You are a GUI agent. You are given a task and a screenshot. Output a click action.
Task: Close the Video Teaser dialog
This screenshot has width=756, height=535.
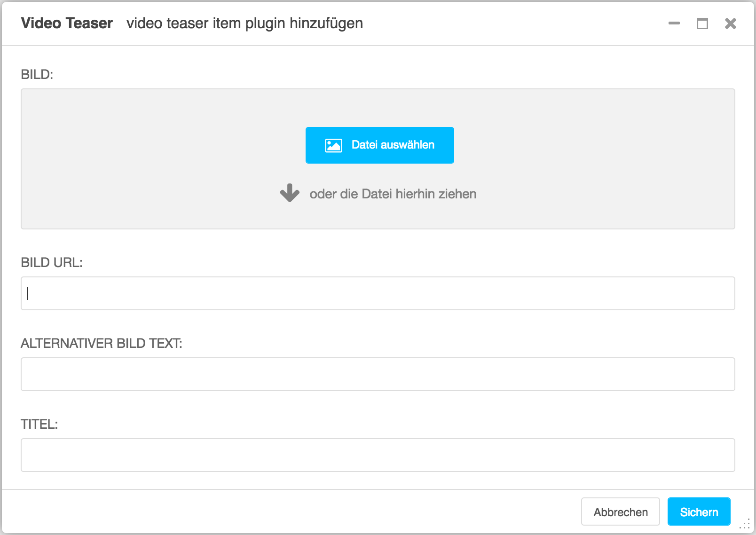click(x=731, y=23)
